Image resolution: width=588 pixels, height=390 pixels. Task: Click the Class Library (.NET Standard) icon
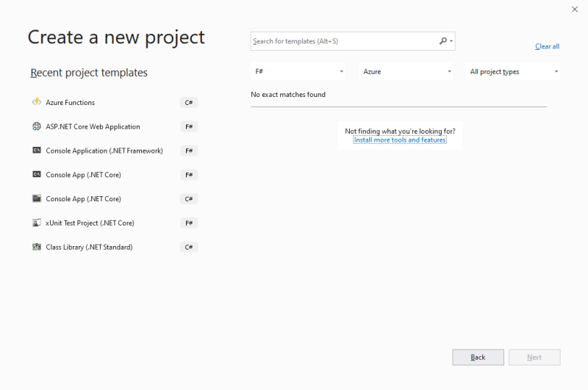pyautogui.click(x=36, y=247)
